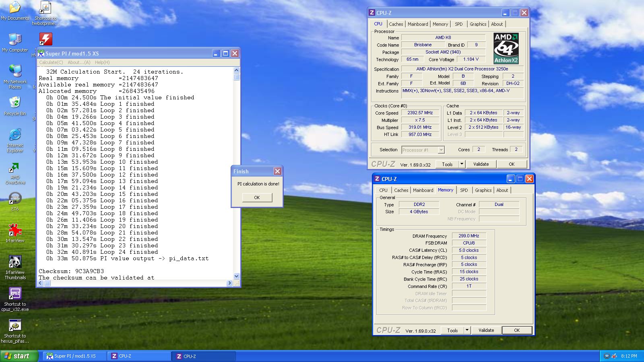Click DRAM Frequency 299.0 MHz field
The height and width of the screenshot is (362, 644).
pyautogui.click(x=469, y=236)
